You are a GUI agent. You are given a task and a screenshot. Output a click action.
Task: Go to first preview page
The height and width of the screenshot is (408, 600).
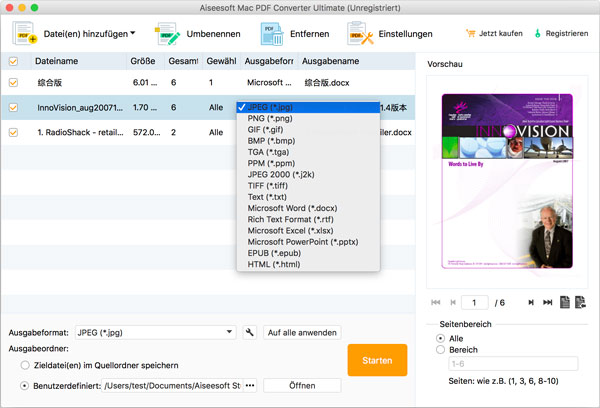click(435, 302)
